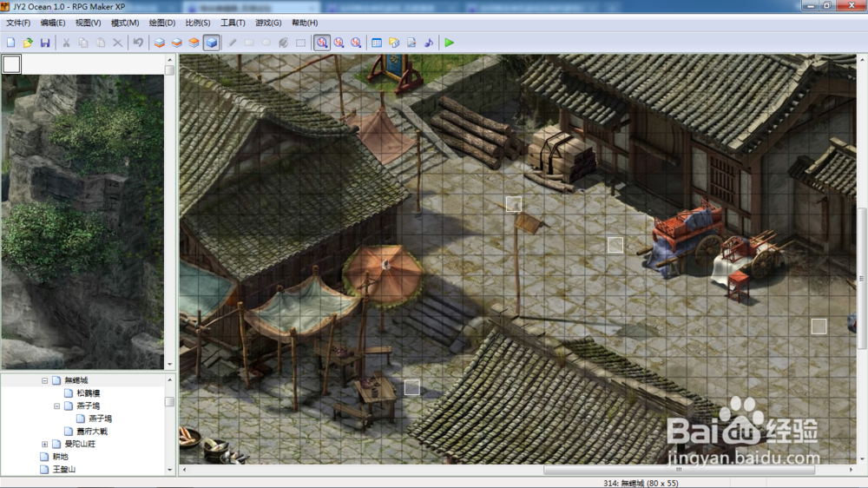Click the Copy icon in the toolbar
The image size is (868, 488).
click(83, 43)
